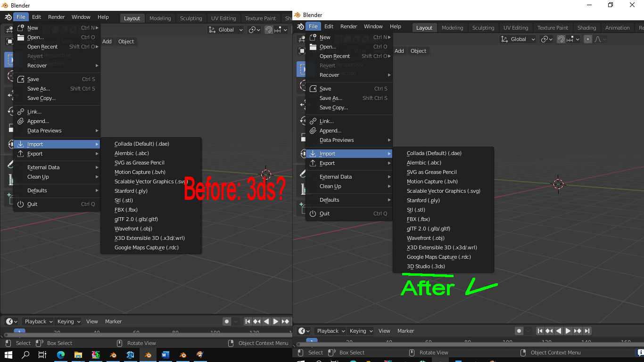
Task: Open Edit menu in right window
Action: (329, 26)
